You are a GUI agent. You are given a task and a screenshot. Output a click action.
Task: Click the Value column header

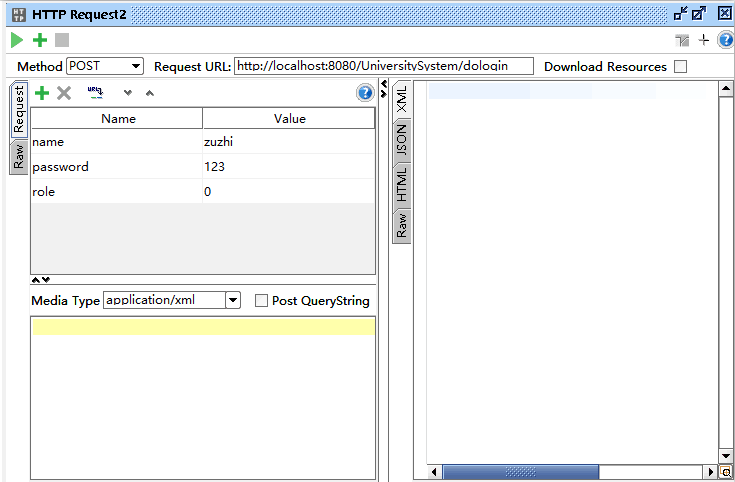tap(289, 119)
